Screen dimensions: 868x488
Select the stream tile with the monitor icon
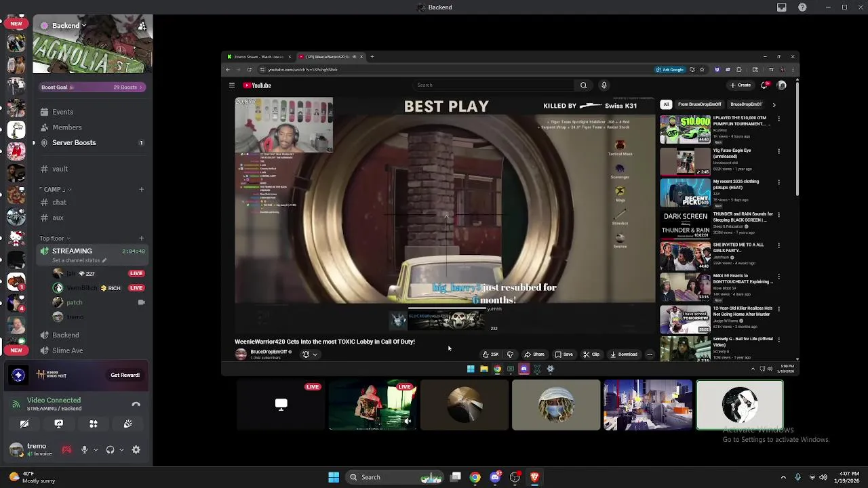click(281, 405)
